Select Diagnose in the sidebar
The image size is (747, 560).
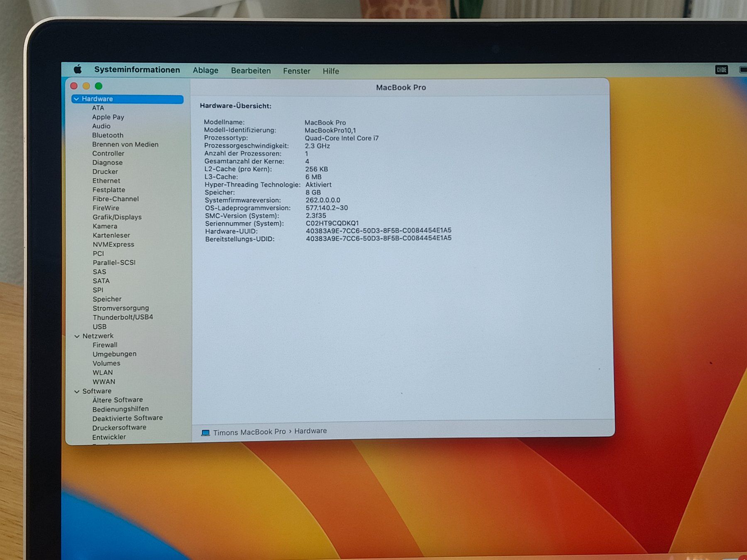[x=107, y=163]
